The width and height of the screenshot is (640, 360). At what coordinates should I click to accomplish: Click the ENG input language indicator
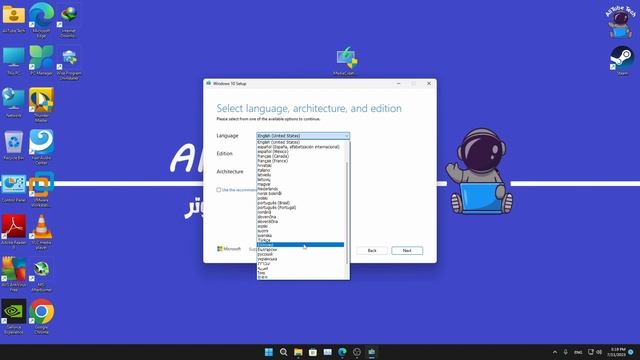click(x=578, y=352)
